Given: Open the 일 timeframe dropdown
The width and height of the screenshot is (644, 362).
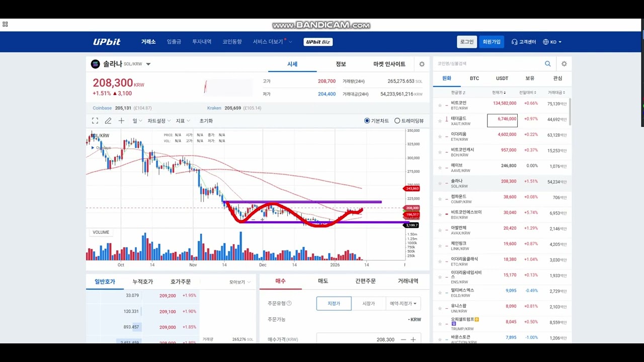Looking at the screenshot, I should [x=137, y=121].
